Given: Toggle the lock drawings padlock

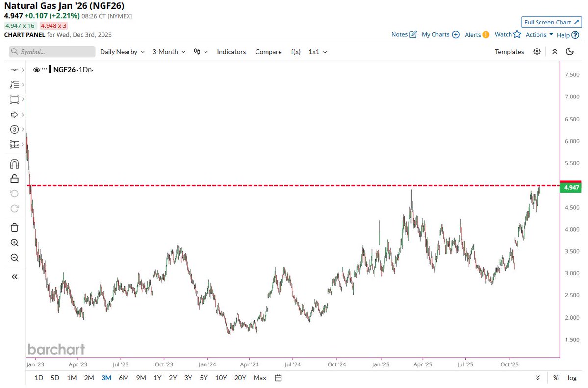Looking at the screenshot, I should tap(14, 179).
